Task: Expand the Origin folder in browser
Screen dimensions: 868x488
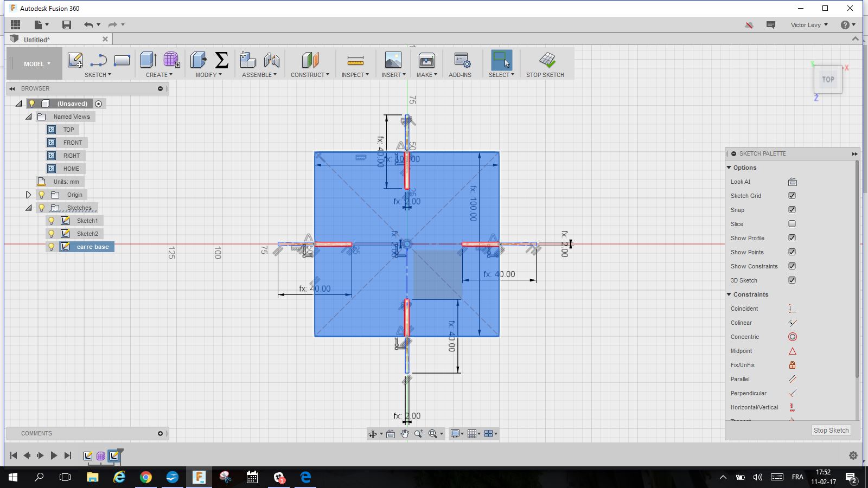Action: 29,195
